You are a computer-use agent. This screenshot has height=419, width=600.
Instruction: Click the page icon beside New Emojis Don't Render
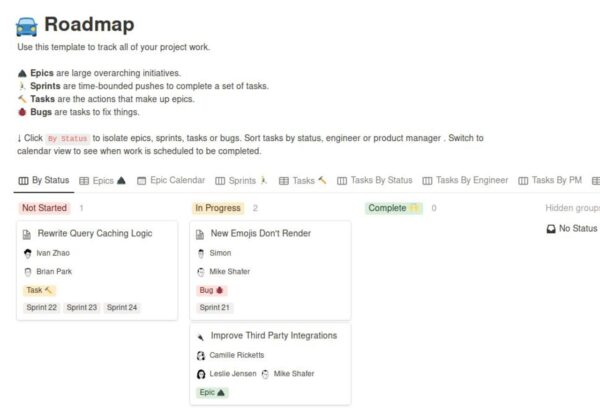pyautogui.click(x=200, y=234)
